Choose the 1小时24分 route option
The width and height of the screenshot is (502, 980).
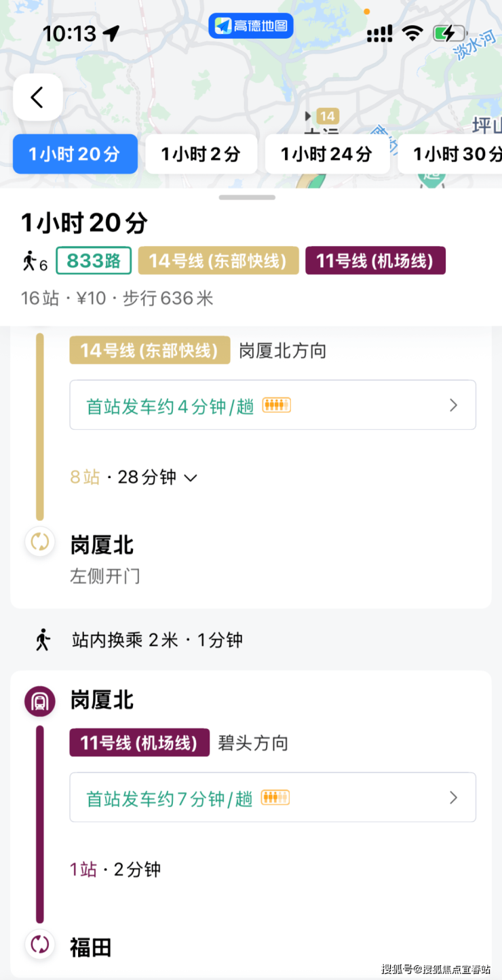(326, 154)
